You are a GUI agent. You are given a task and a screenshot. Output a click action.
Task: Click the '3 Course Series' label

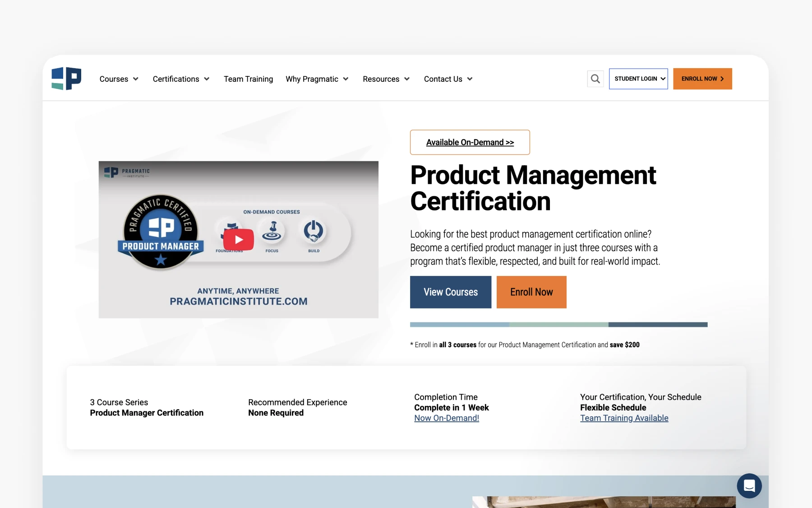119,402
